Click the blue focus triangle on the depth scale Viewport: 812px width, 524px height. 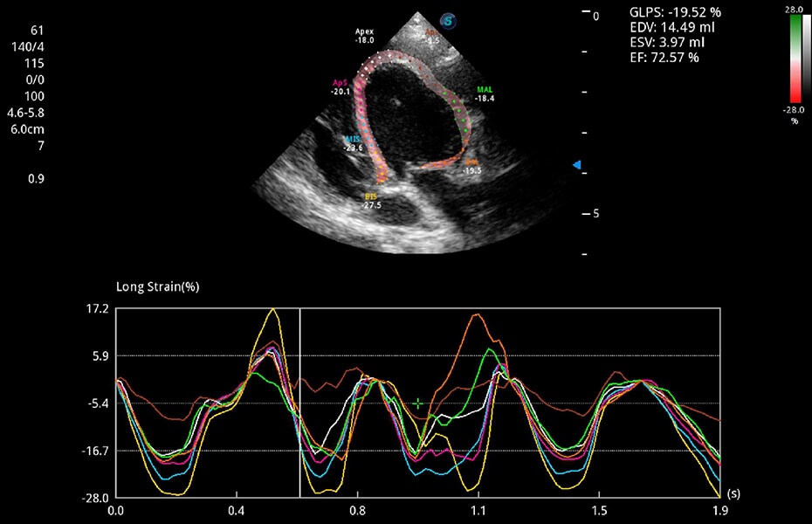575,165
